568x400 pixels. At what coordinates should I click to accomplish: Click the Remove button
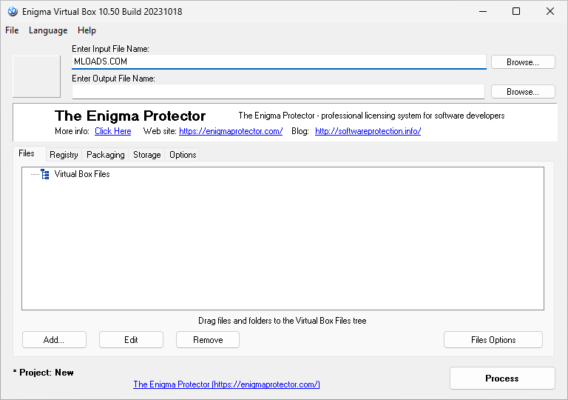click(x=208, y=340)
